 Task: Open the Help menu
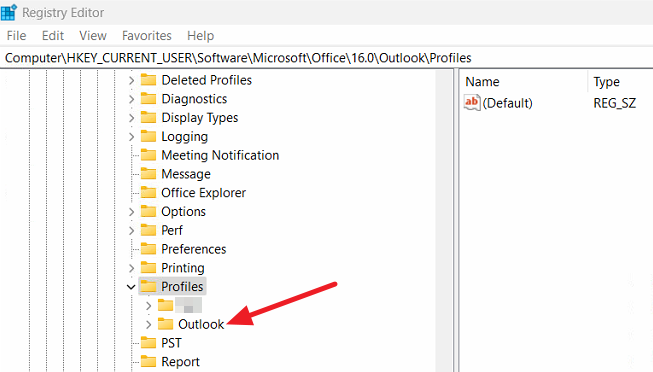coord(200,36)
